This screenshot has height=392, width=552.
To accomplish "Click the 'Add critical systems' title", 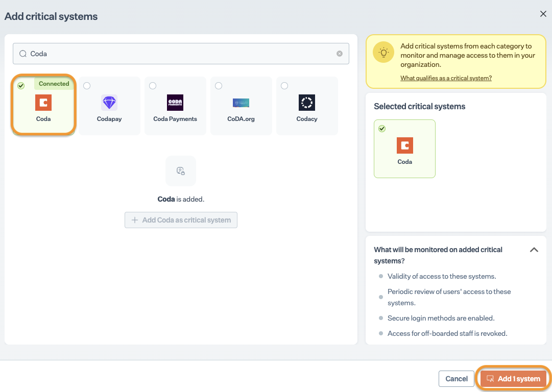I will [51, 16].
